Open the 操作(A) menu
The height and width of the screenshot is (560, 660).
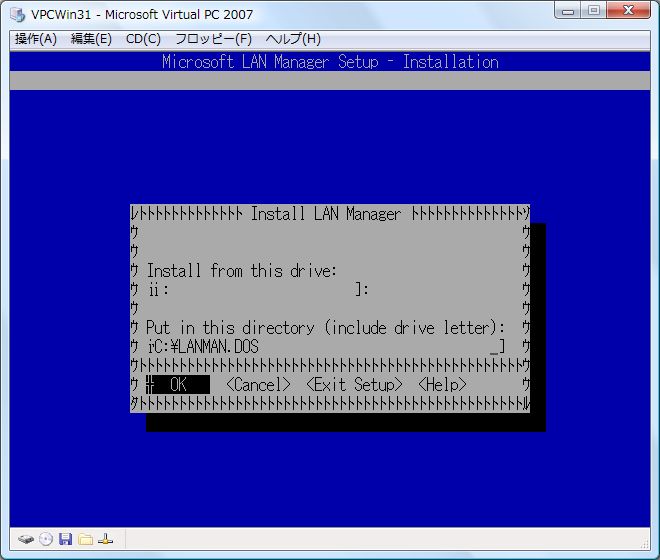(x=36, y=39)
